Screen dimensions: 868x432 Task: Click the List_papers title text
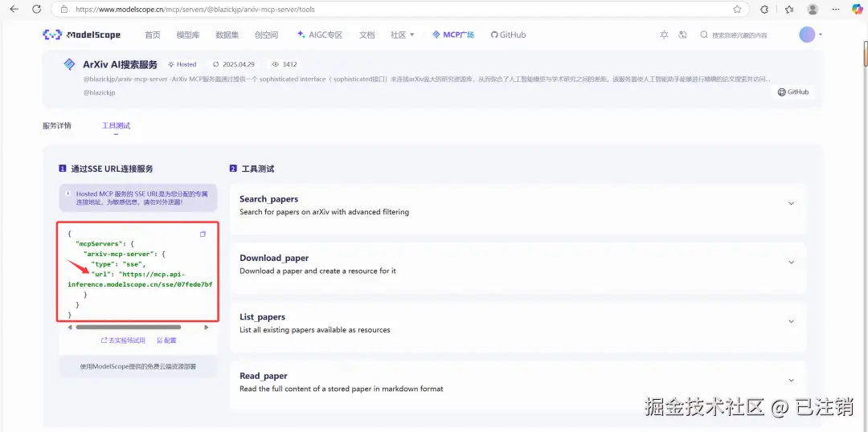coord(262,317)
